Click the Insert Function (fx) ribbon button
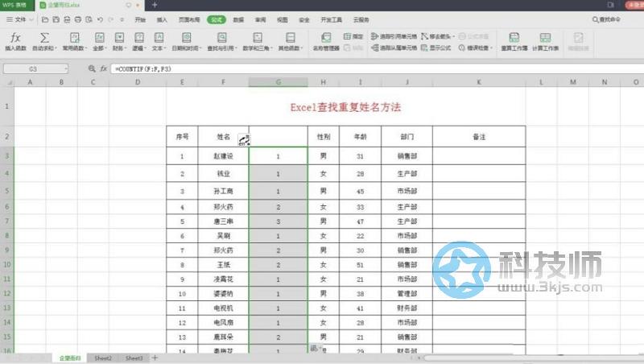Screen dimensions: 644x364 pos(15,42)
